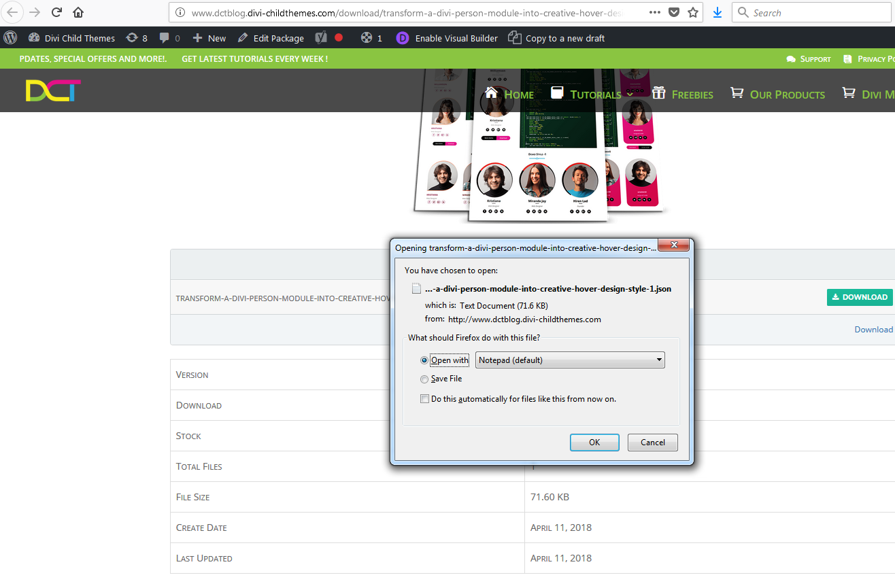The width and height of the screenshot is (895, 588).
Task: Reload the page with refresh icon
Action: (57, 12)
